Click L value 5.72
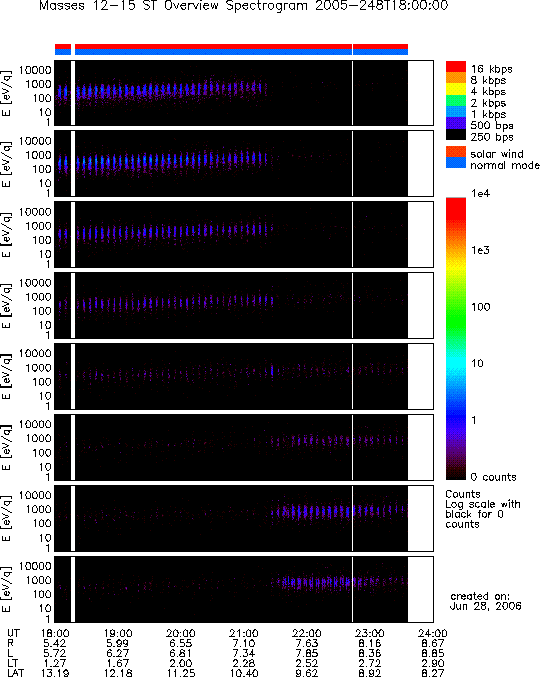 54,653
